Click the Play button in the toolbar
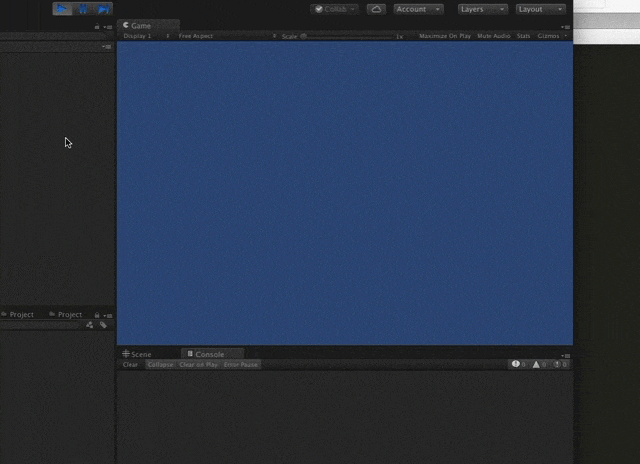Screen dimensions: 640x464 pos(62,9)
